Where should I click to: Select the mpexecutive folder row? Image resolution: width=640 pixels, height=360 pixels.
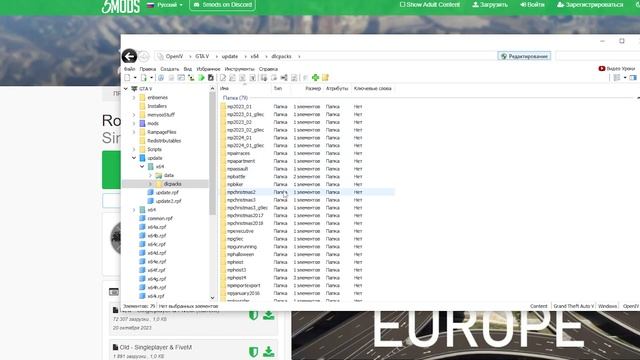point(307,231)
